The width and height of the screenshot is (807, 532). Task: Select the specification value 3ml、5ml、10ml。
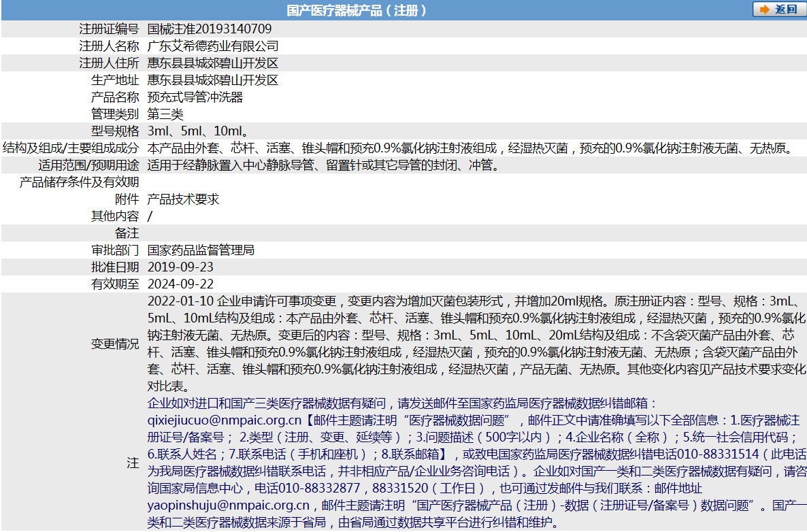(198, 131)
